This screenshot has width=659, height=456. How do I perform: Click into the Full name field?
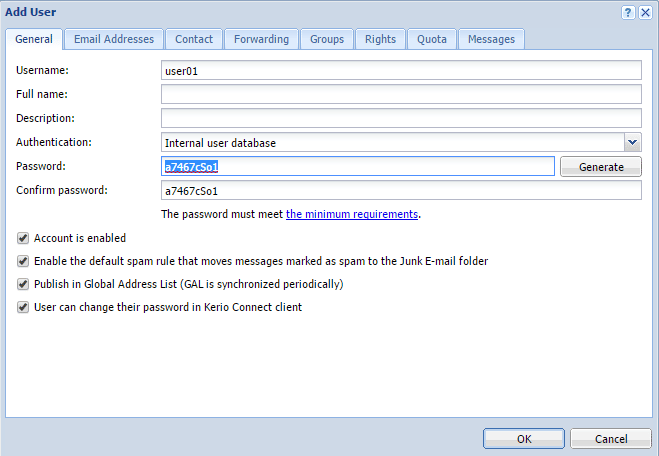400,94
